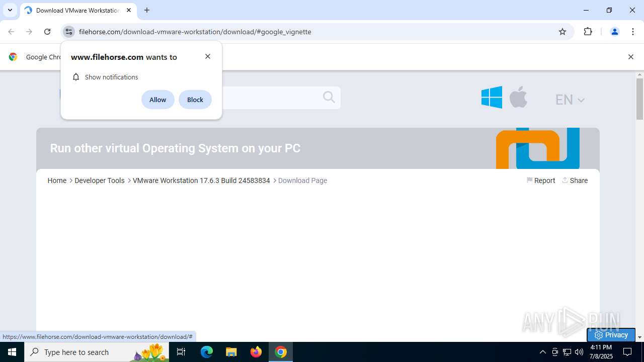Click the taskbar search box

[97, 352]
